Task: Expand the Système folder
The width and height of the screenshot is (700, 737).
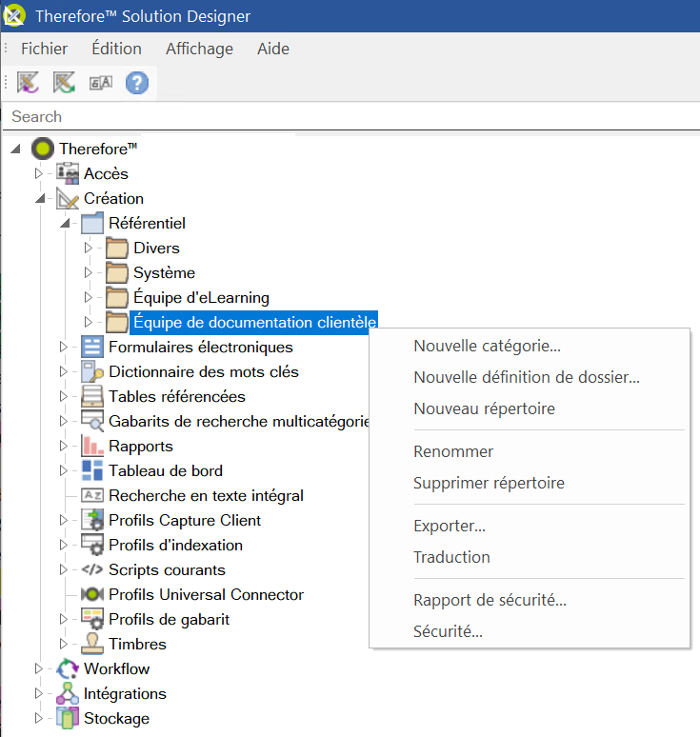Action: tap(88, 272)
